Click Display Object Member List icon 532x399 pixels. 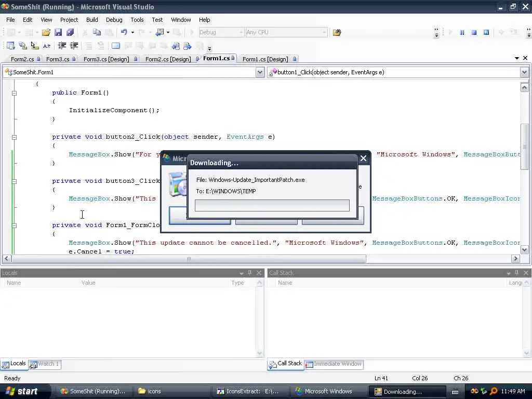tap(10, 46)
